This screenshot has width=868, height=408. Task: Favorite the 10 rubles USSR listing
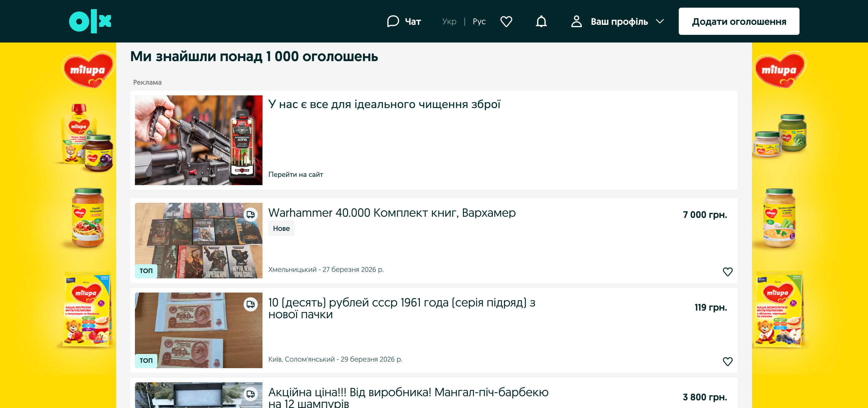pos(727,361)
